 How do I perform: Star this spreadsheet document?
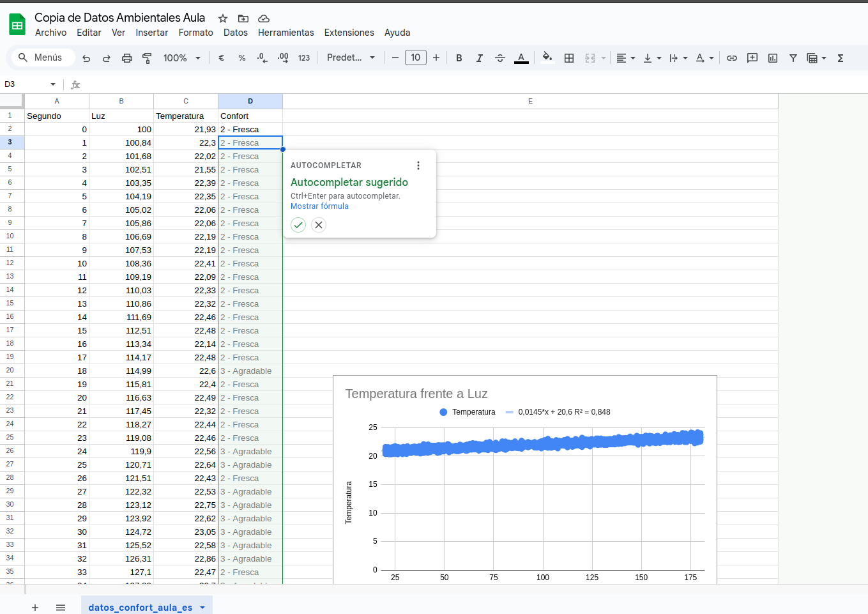[x=223, y=19]
